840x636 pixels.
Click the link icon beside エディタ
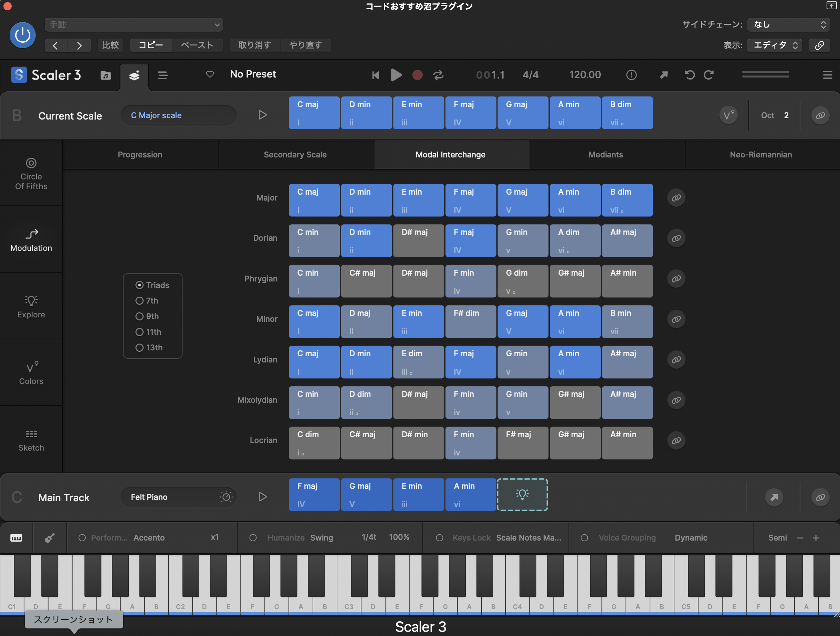[x=819, y=45]
